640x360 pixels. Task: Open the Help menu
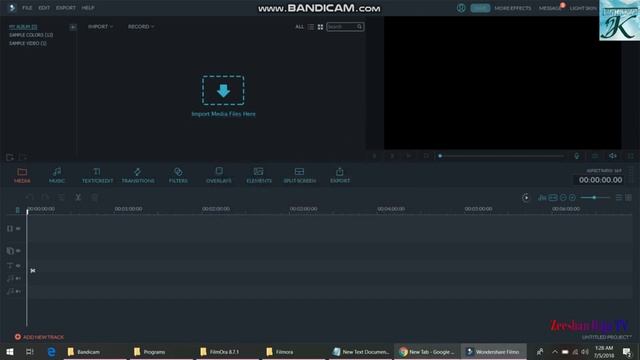[88, 8]
